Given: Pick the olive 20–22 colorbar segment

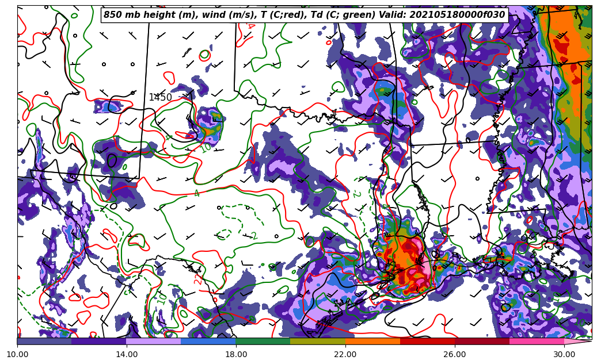Looking at the screenshot, I should [x=318, y=341].
